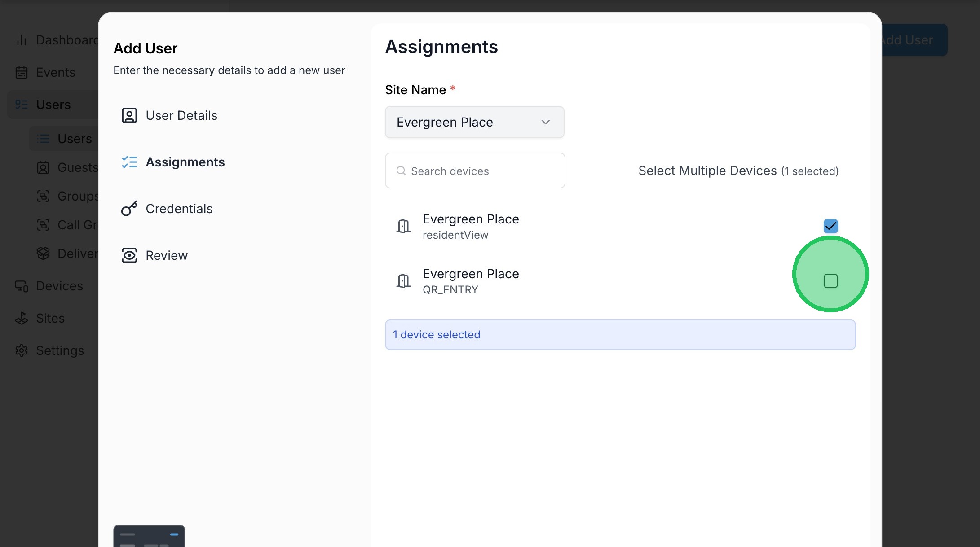The height and width of the screenshot is (547, 980).
Task: Click the Events calendar icon in sidebar
Action: coord(22,72)
